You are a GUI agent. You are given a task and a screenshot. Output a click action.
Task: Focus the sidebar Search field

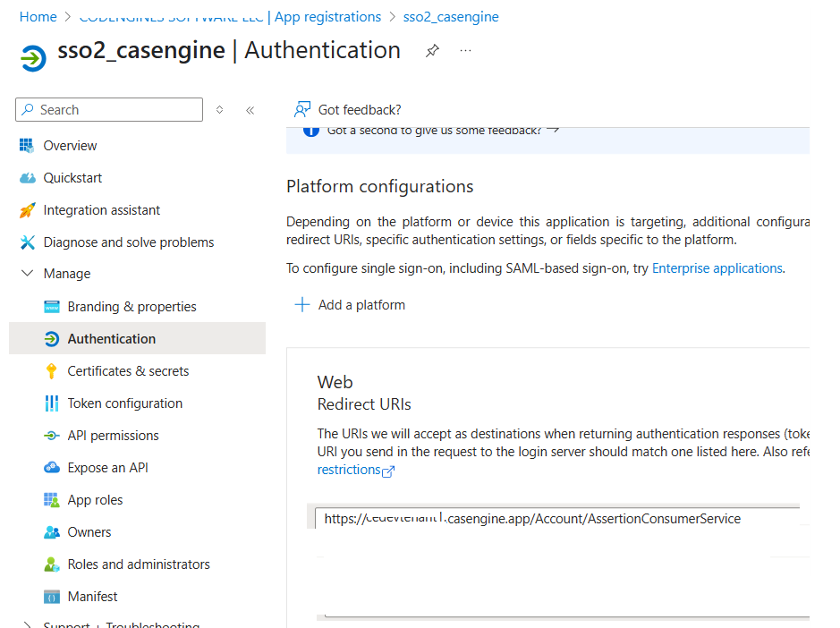(109, 110)
